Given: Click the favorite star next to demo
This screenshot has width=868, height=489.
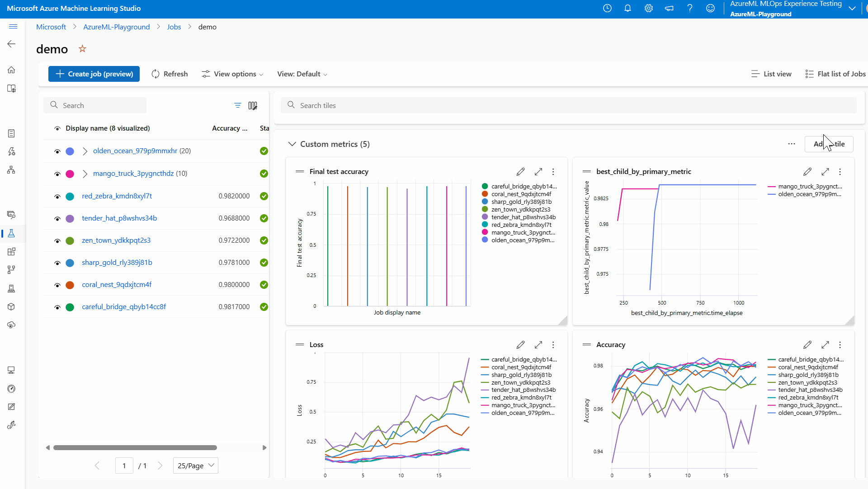Looking at the screenshot, I should [x=82, y=49].
